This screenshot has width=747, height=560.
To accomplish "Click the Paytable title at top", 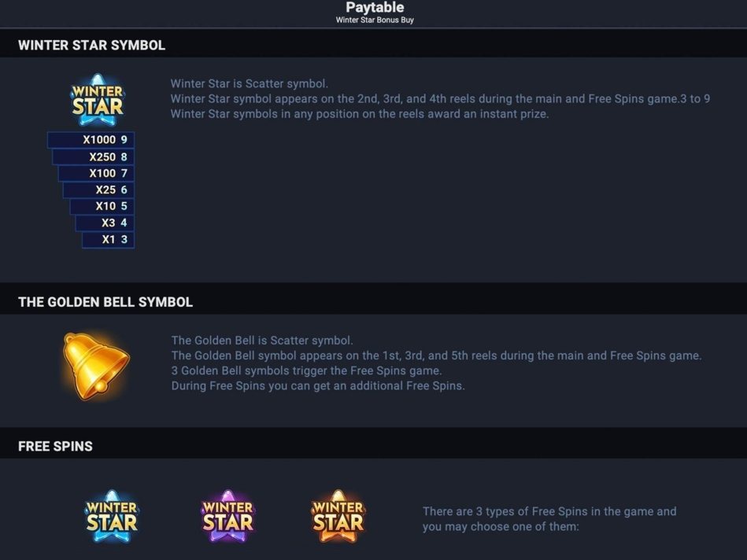I will (375, 7).
